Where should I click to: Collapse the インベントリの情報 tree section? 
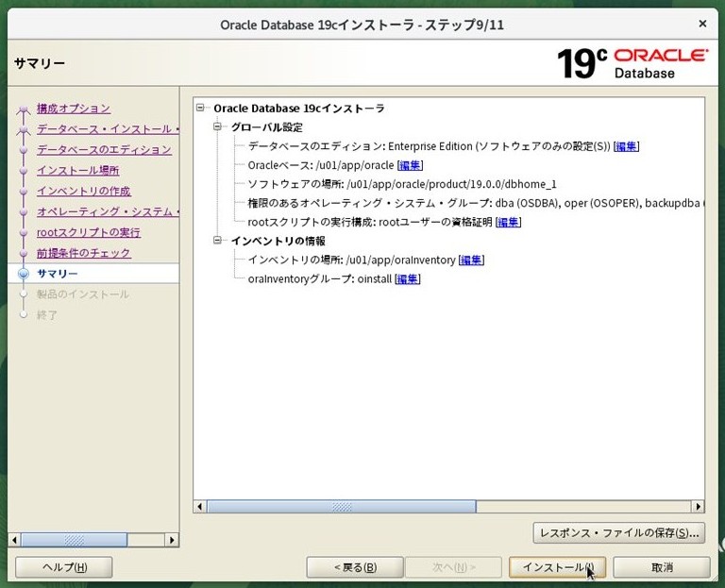pyautogui.click(x=217, y=241)
